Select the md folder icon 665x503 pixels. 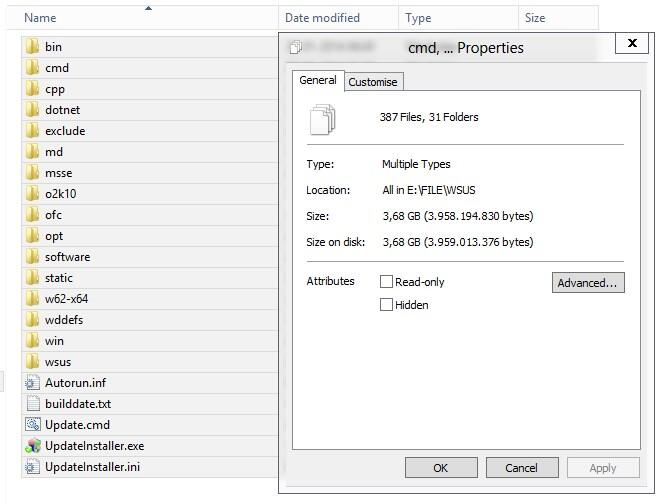click(x=33, y=152)
